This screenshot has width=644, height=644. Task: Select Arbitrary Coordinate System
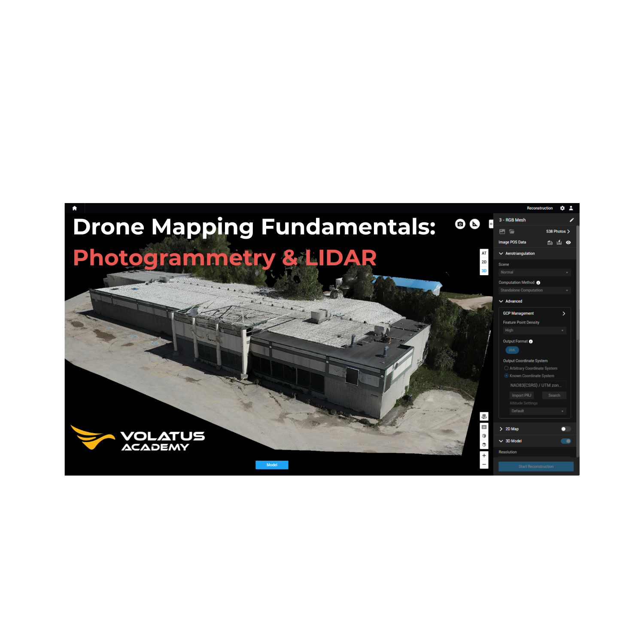[x=506, y=368]
